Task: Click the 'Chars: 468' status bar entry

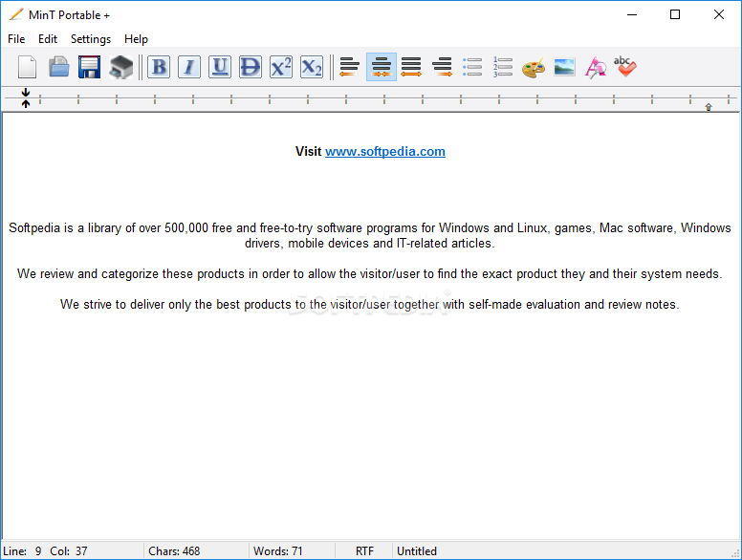Action: (x=174, y=551)
